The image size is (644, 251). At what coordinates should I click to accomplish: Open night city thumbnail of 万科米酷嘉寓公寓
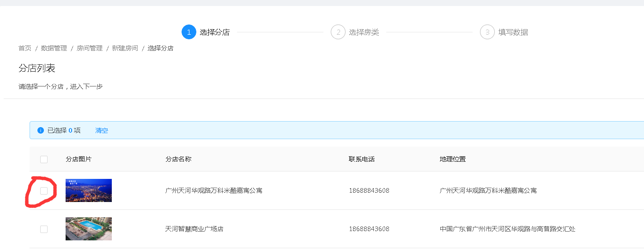tap(89, 190)
